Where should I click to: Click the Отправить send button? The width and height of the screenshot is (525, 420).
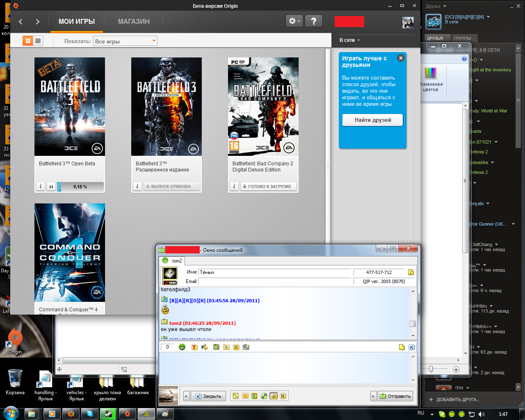[395, 396]
